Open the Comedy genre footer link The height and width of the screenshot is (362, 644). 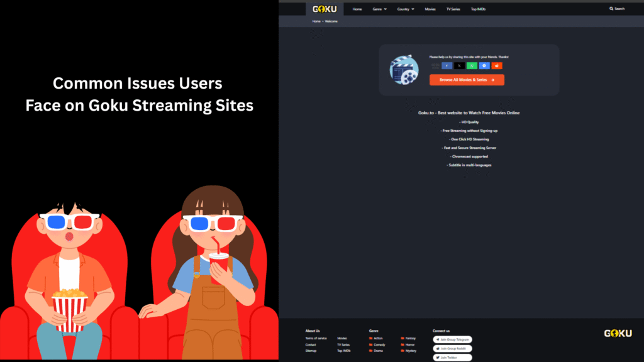pyautogui.click(x=379, y=345)
